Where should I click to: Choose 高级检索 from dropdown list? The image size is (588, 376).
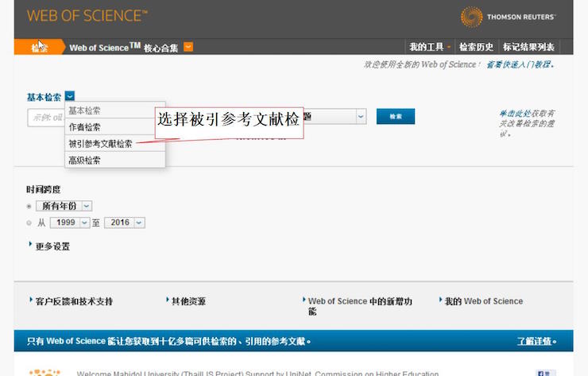[x=114, y=160]
